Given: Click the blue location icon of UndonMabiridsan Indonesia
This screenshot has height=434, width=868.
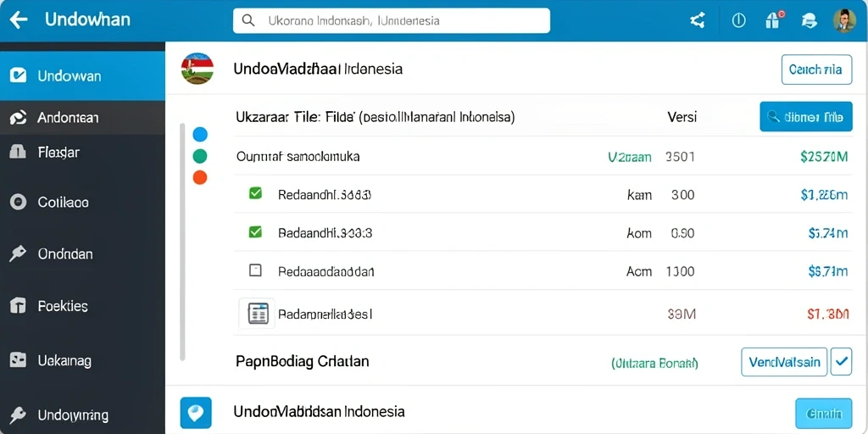Looking at the screenshot, I should pyautogui.click(x=196, y=413).
